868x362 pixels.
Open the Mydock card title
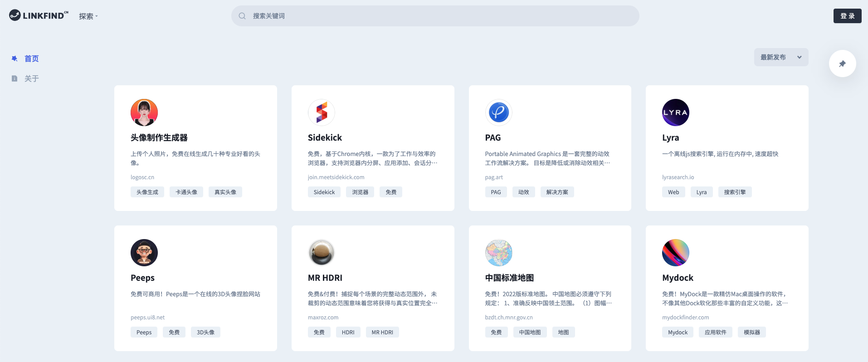point(678,278)
